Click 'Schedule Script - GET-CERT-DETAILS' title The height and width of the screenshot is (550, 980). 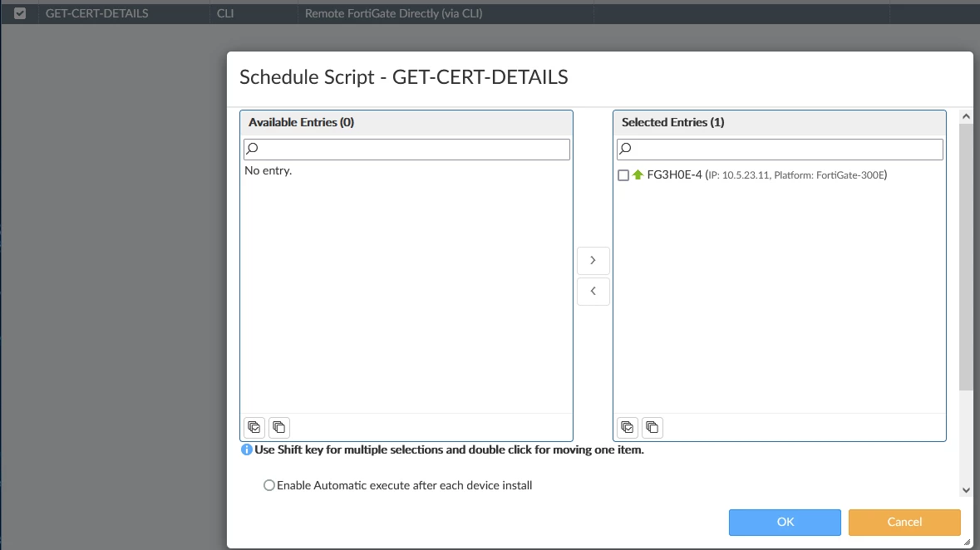click(x=404, y=77)
